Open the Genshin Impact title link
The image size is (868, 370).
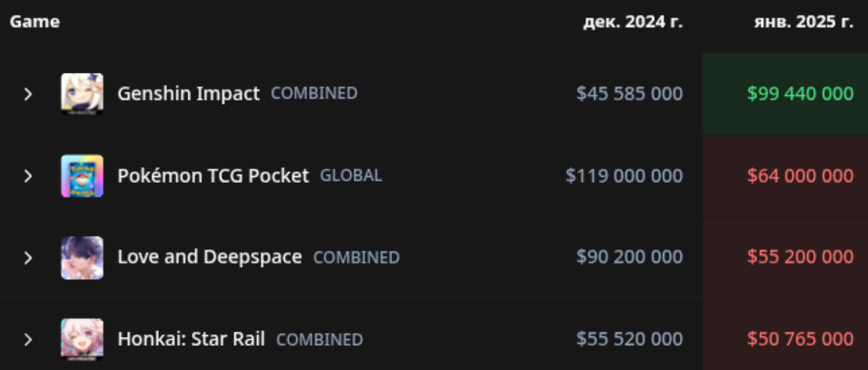188,94
